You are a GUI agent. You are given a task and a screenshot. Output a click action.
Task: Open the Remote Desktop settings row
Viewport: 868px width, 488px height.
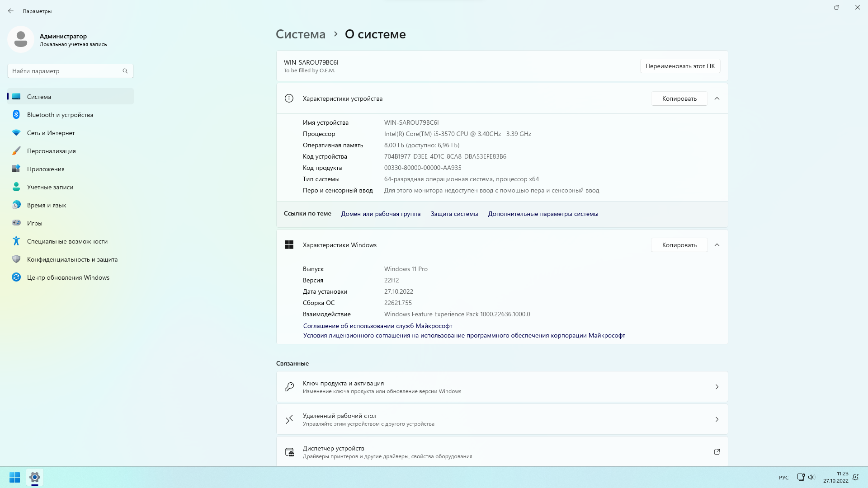(x=502, y=419)
